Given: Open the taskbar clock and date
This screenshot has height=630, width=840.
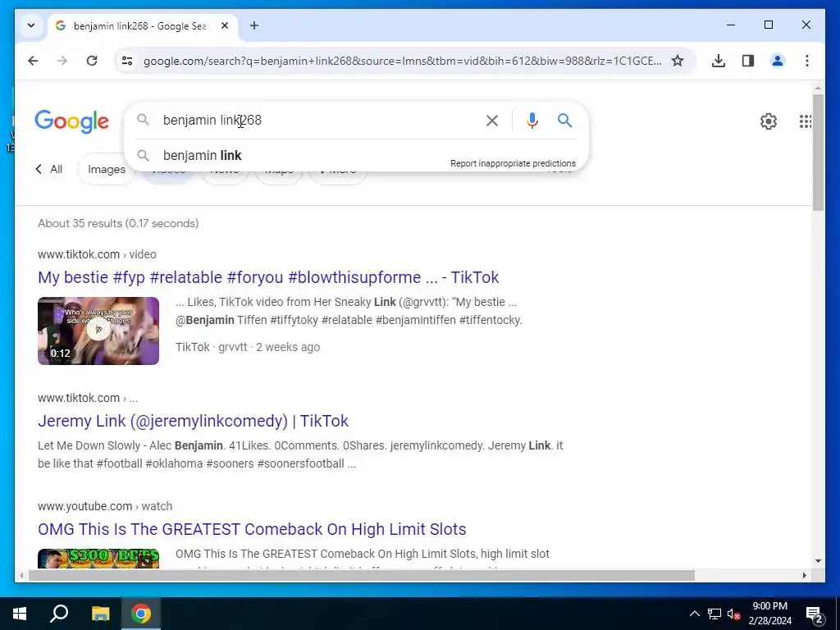Looking at the screenshot, I should pos(769,614).
